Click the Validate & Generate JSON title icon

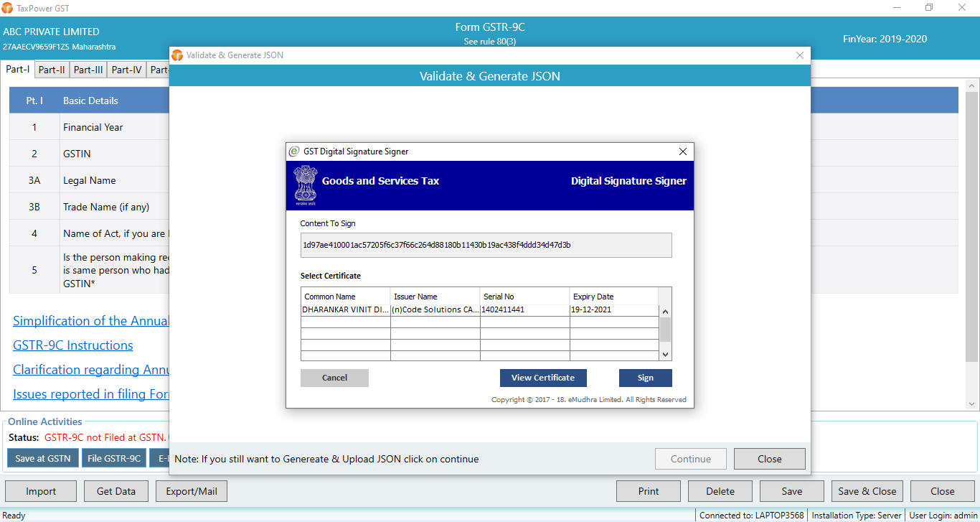pyautogui.click(x=177, y=55)
